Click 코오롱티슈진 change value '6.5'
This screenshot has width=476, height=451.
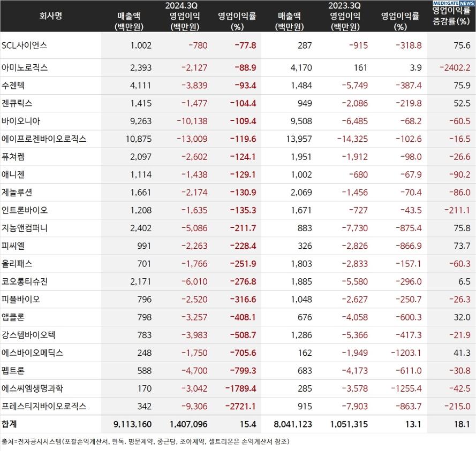tap(464, 282)
